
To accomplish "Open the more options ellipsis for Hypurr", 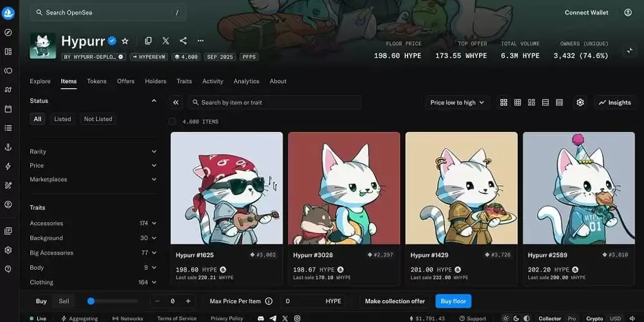I will tap(200, 41).
